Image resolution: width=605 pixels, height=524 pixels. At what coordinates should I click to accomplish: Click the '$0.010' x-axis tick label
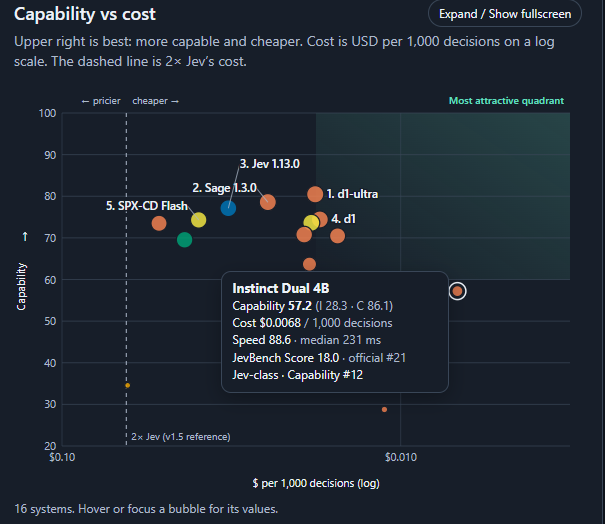coord(401,457)
